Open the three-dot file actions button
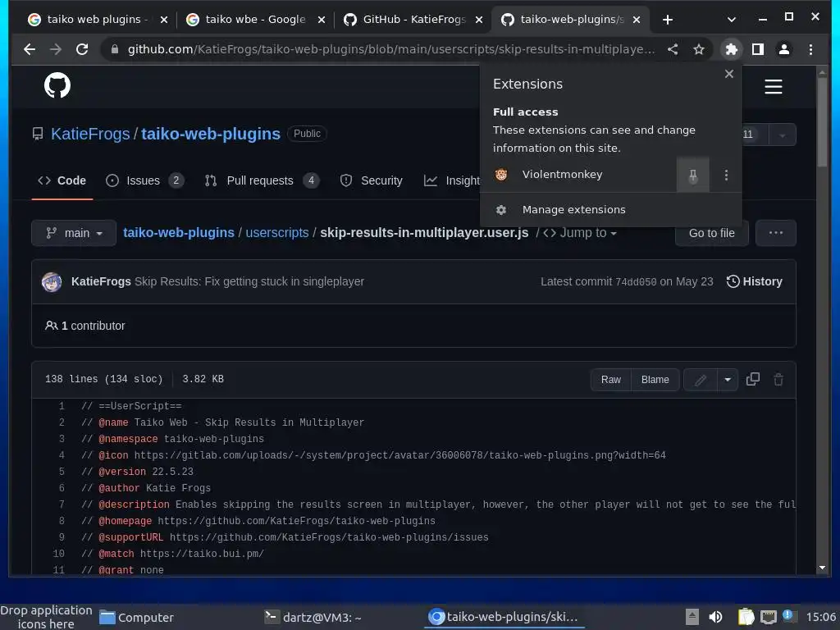 pos(776,233)
